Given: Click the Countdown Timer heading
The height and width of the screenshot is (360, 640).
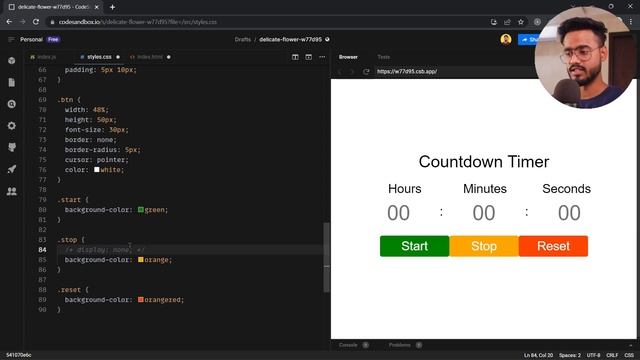Looking at the screenshot, I should (x=484, y=162).
